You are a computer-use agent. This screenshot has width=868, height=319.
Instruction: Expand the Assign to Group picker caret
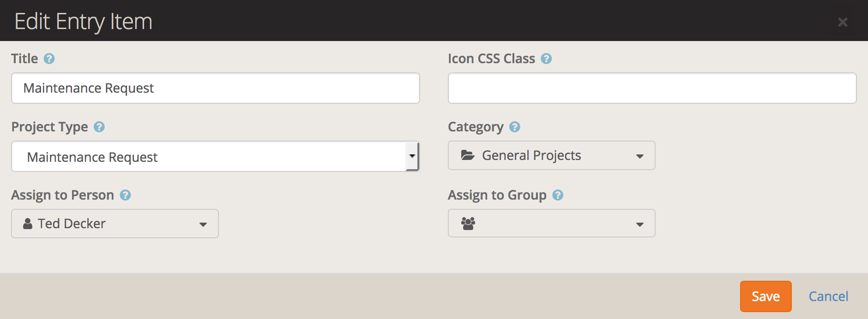[x=639, y=224]
